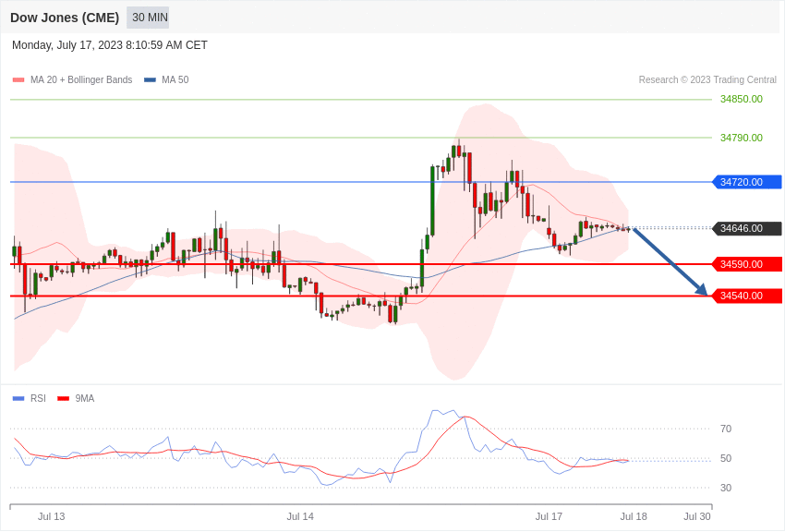
Task: Click the Jul 30 date axis label
Action: pyautogui.click(x=697, y=516)
